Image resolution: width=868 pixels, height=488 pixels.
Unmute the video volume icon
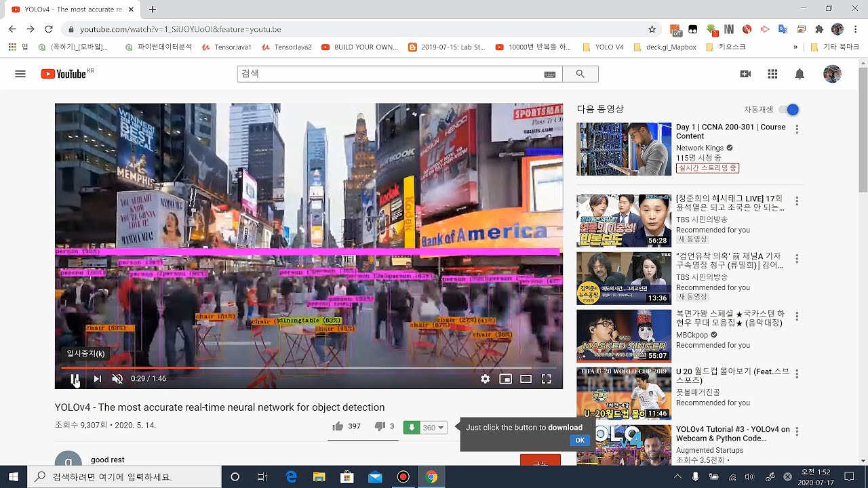point(117,379)
